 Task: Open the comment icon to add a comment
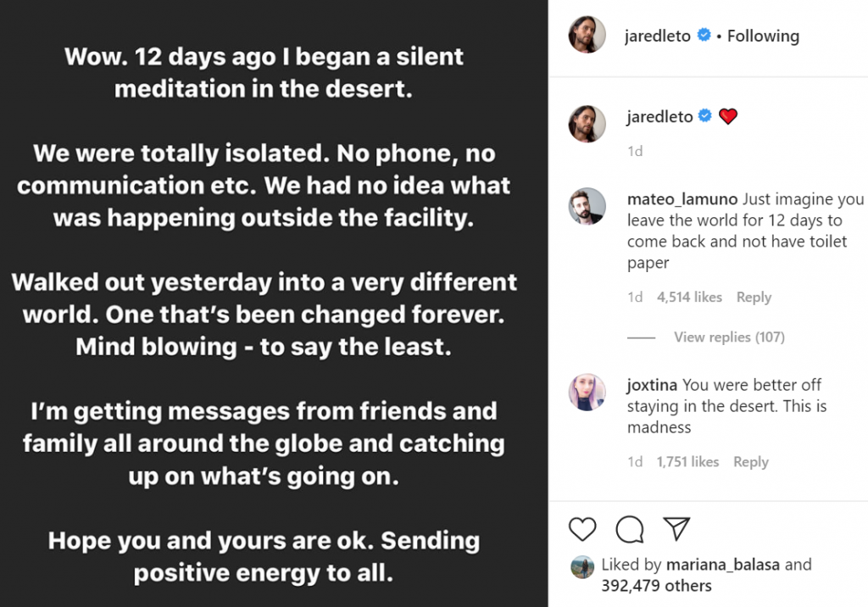(629, 529)
